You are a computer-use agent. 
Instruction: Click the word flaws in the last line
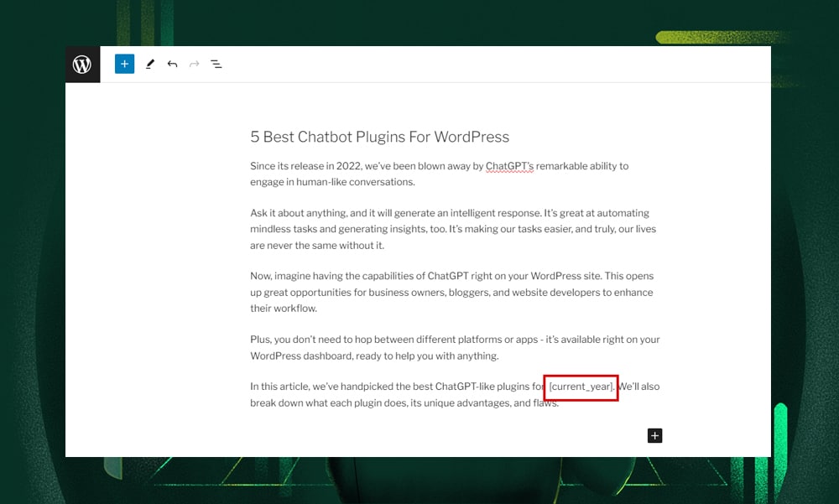546,403
